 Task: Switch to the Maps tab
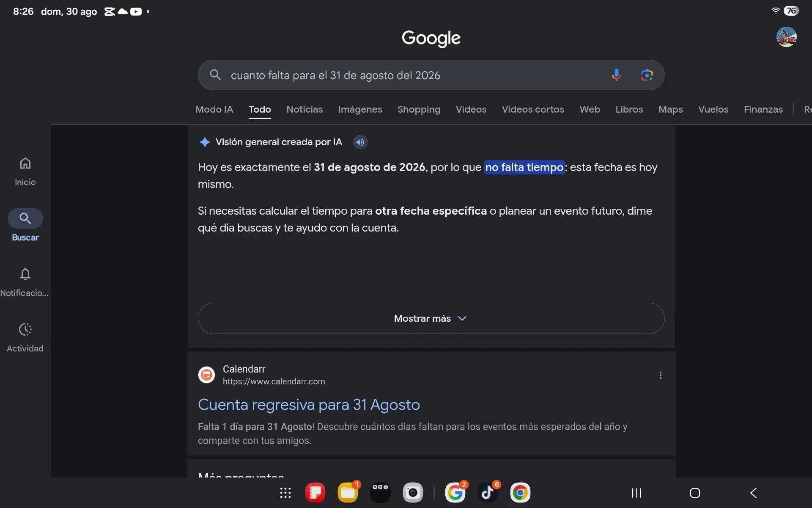670,109
